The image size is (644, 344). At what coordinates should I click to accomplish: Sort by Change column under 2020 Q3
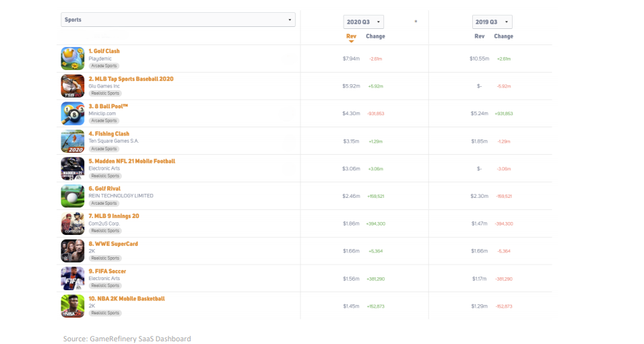click(x=375, y=36)
